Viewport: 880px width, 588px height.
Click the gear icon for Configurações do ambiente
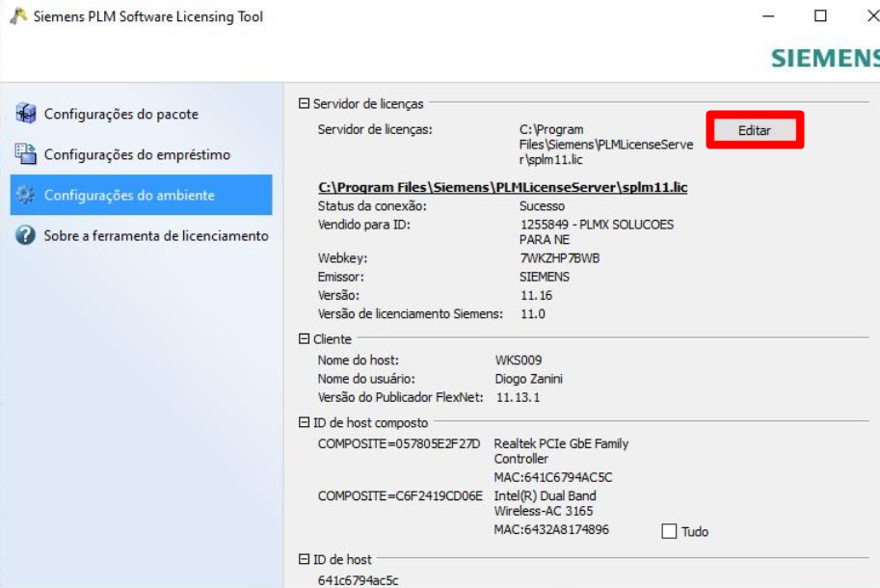[x=25, y=195]
